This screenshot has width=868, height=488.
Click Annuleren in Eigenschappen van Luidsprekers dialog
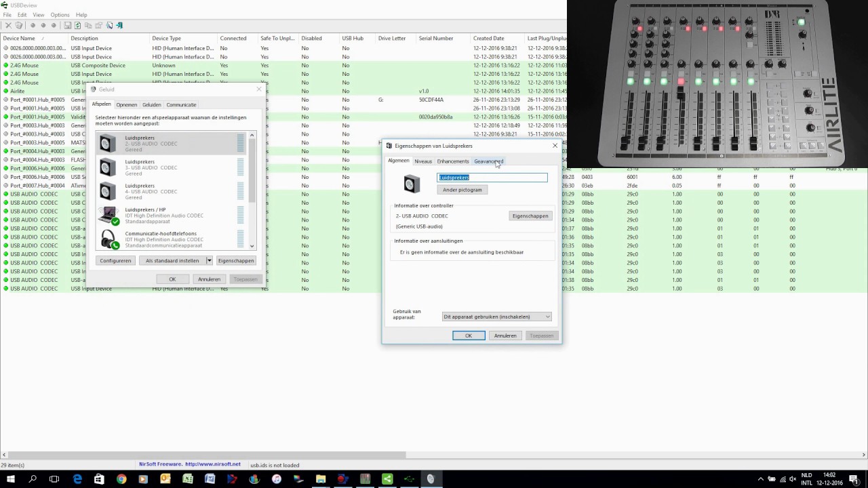coord(505,335)
